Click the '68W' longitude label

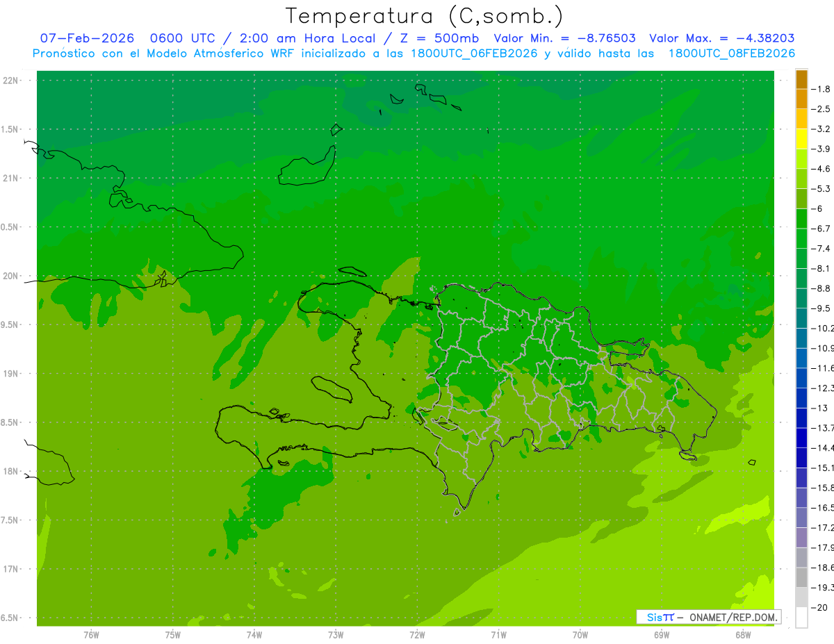pyautogui.click(x=743, y=634)
